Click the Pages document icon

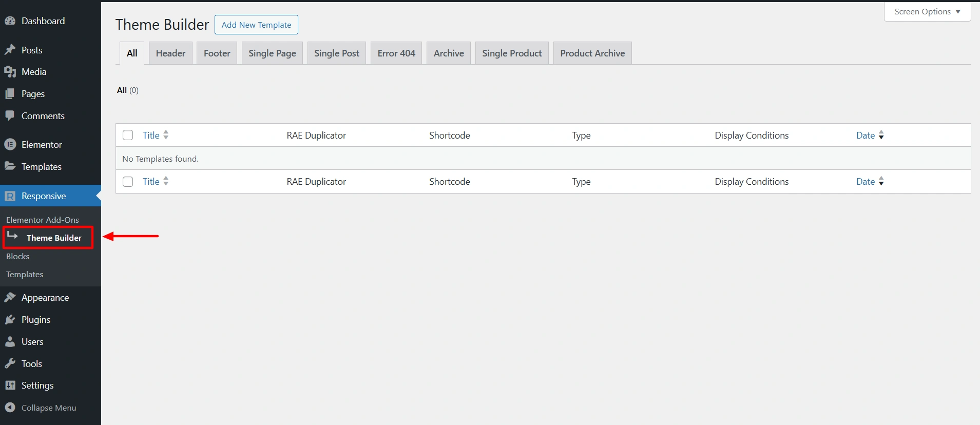10,94
